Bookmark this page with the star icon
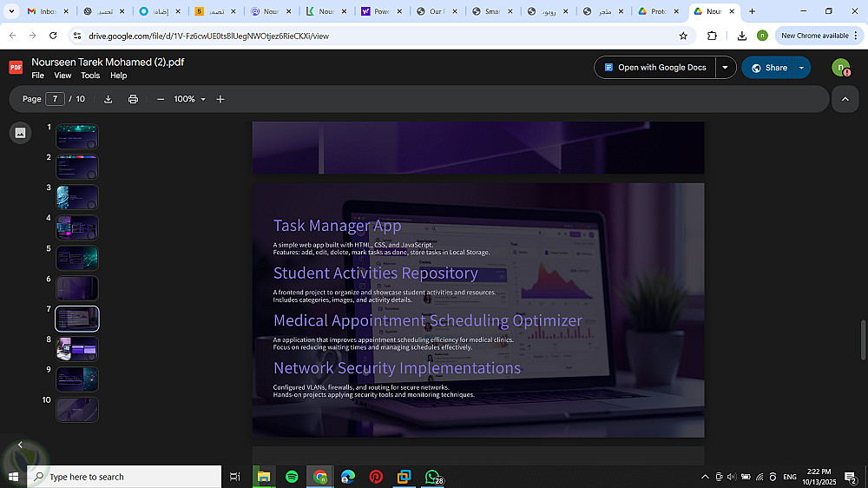Screen dimensions: 868x488 tap(683, 36)
